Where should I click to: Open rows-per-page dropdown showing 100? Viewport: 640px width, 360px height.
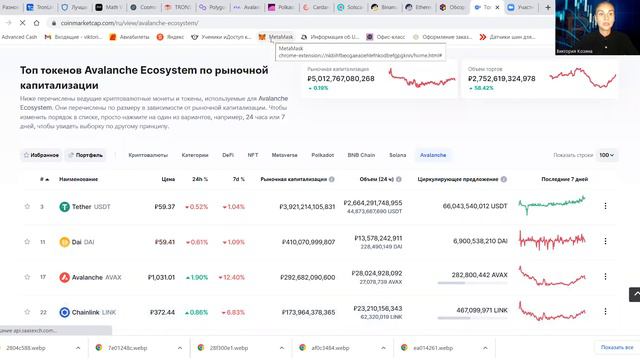tap(607, 155)
